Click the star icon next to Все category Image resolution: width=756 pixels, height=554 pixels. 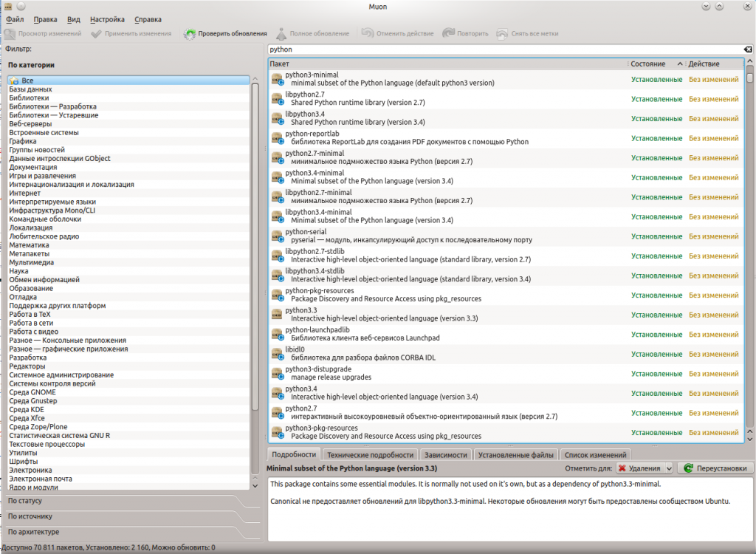point(14,81)
